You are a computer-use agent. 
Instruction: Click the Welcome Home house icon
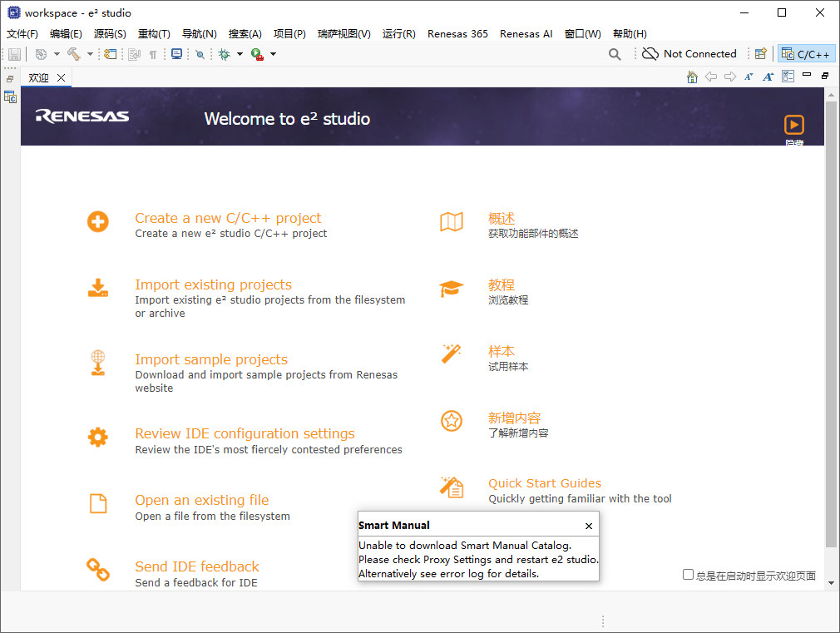tap(692, 77)
